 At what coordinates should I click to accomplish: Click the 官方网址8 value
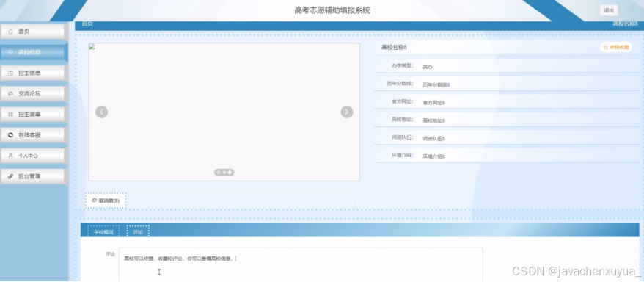coord(433,103)
